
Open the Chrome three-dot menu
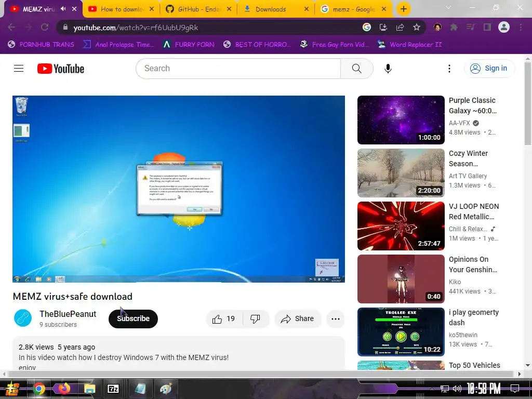pyautogui.click(x=521, y=28)
